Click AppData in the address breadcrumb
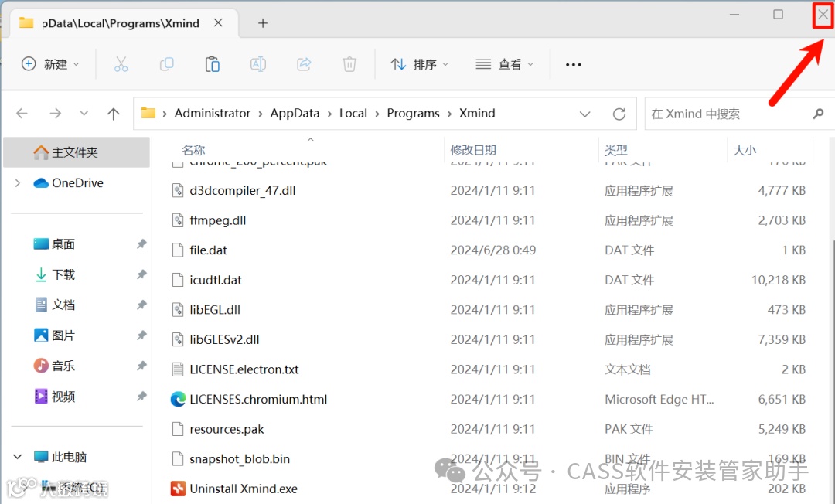Image resolution: width=835 pixels, height=504 pixels. 295,114
